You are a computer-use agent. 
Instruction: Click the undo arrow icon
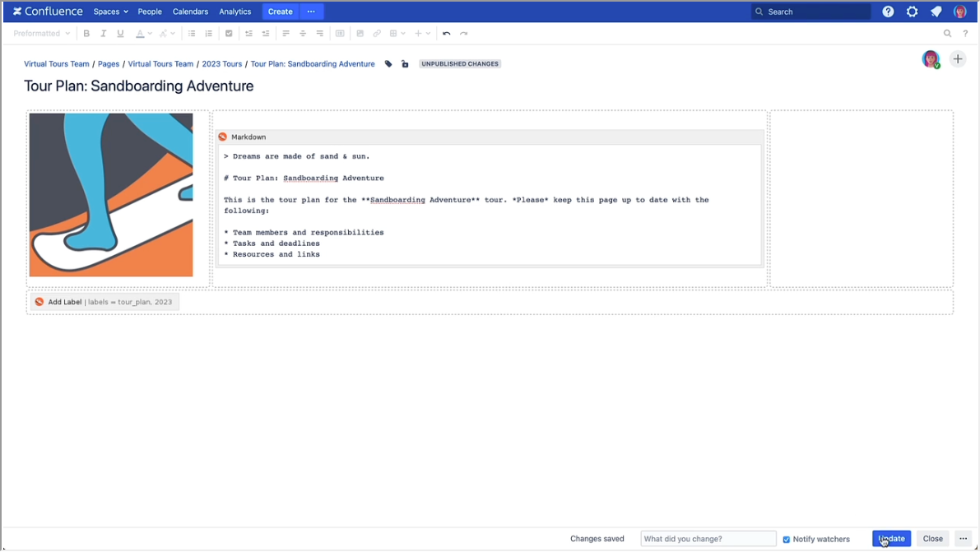tap(446, 33)
